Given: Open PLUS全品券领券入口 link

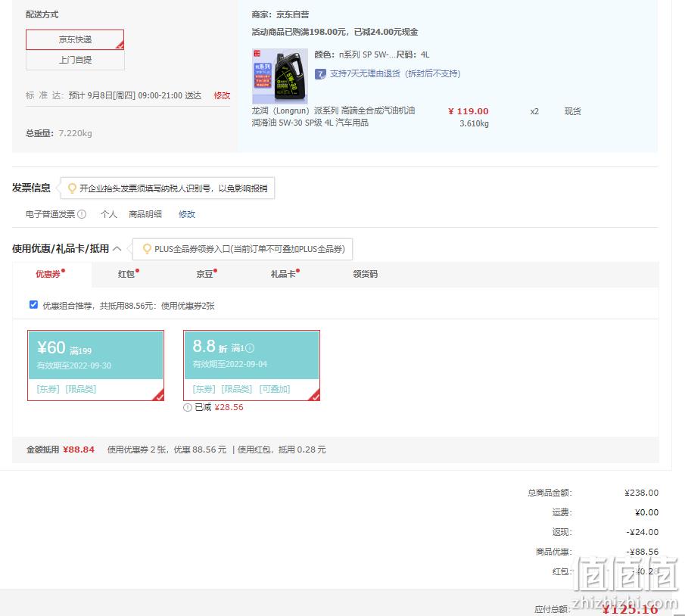Looking at the screenshot, I should [x=250, y=249].
